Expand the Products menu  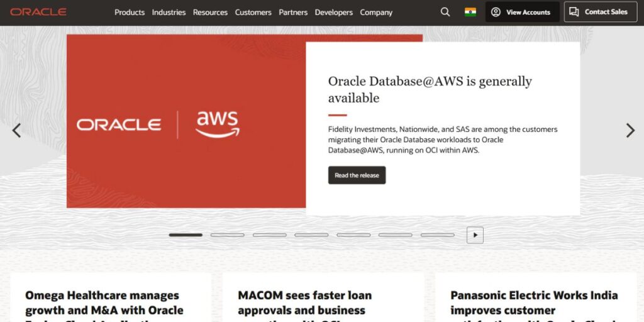130,13
